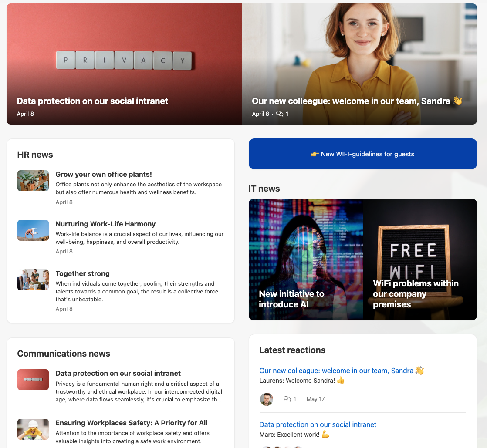Click 'IT news' heading

pos(264,189)
